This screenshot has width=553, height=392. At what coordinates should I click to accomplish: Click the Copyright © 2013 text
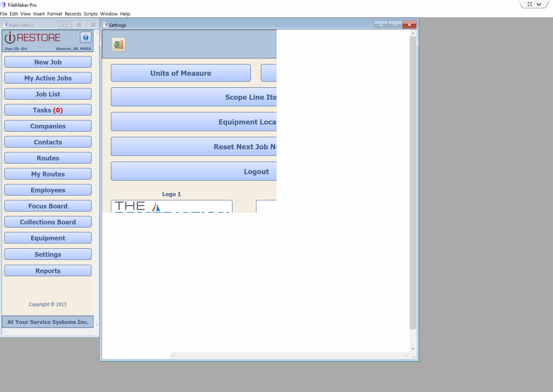pos(48,304)
